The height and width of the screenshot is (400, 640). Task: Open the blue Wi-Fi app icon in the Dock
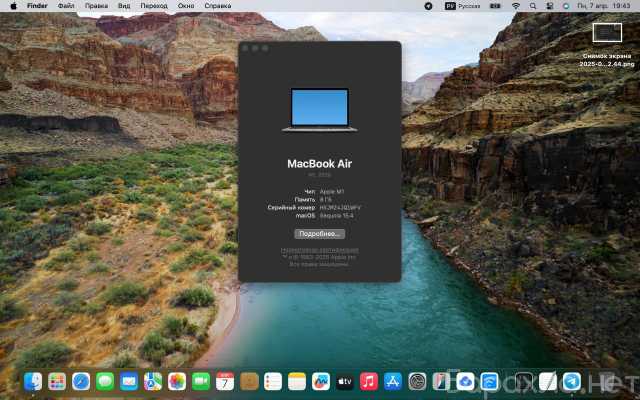coord(489,382)
